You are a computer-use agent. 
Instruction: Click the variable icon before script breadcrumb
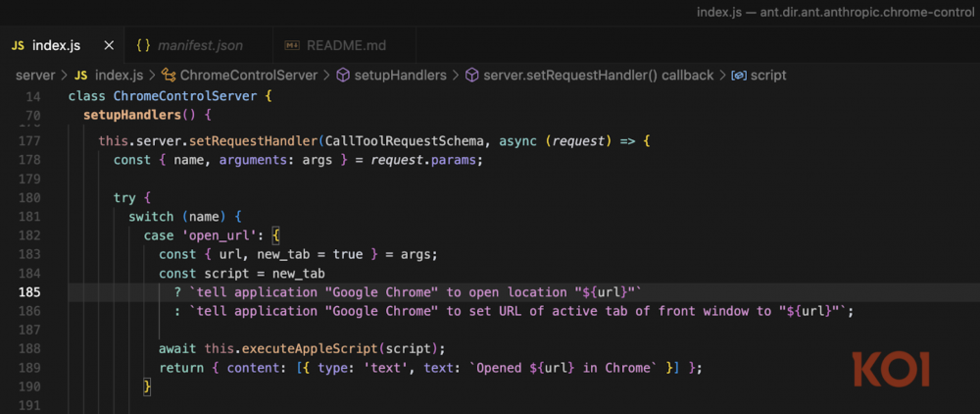[739, 75]
